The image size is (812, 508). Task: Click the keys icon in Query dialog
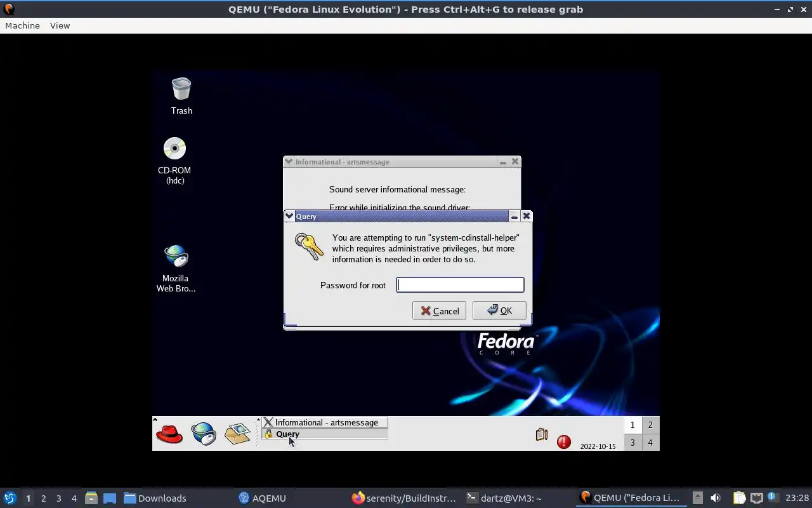(x=309, y=246)
